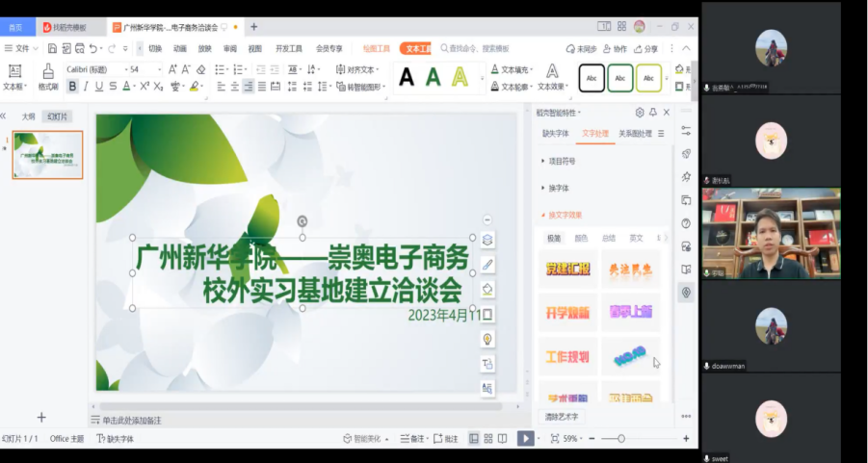Toggle Bold formatting
This screenshot has height=463, width=868.
click(72, 87)
